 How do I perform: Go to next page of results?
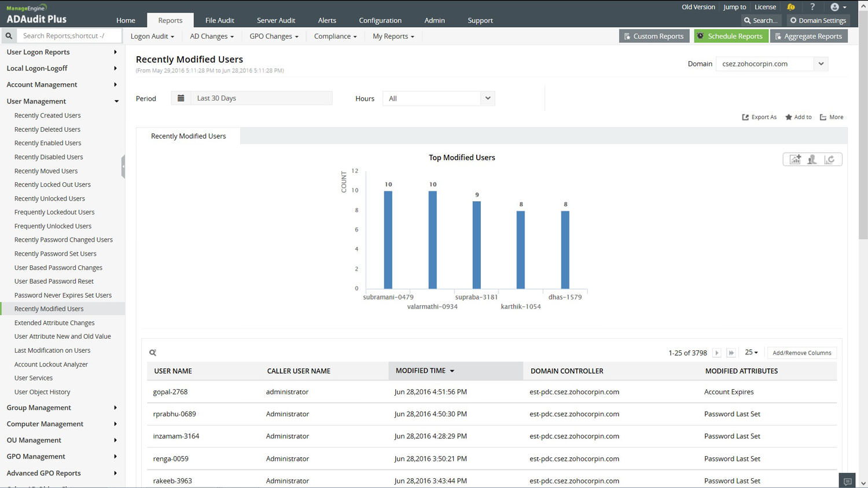(716, 353)
